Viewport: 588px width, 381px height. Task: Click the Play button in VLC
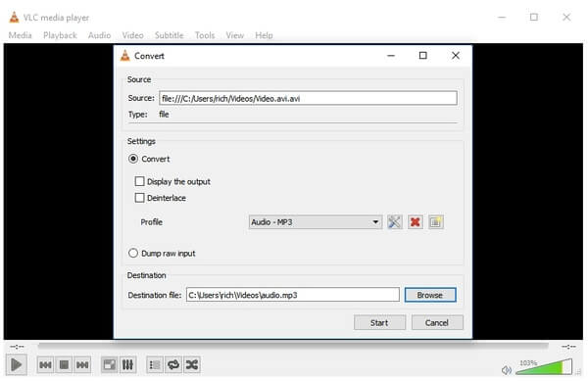point(16,364)
